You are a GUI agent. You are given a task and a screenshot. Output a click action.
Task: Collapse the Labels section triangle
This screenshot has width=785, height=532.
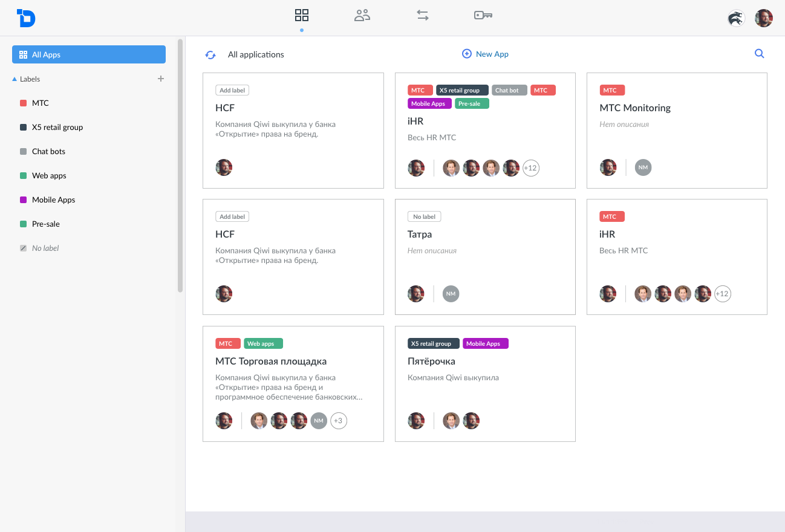click(x=15, y=79)
